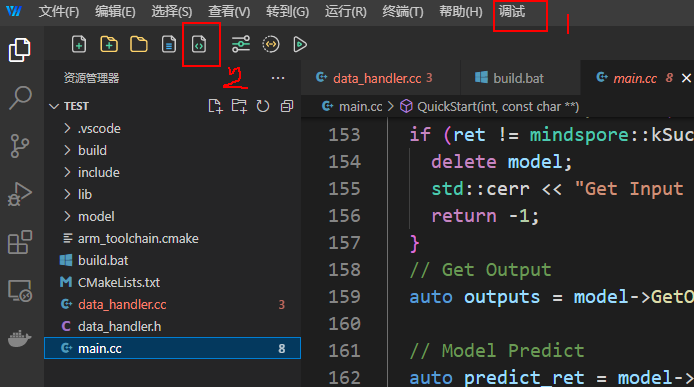Close the main.cc editor tab
The image size is (694, 387).
686,78
